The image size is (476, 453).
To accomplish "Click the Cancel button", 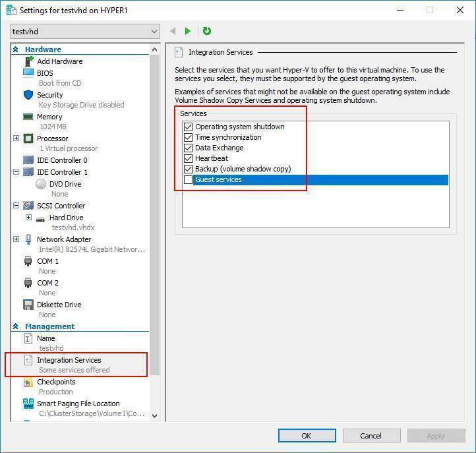I will point(372,436).
